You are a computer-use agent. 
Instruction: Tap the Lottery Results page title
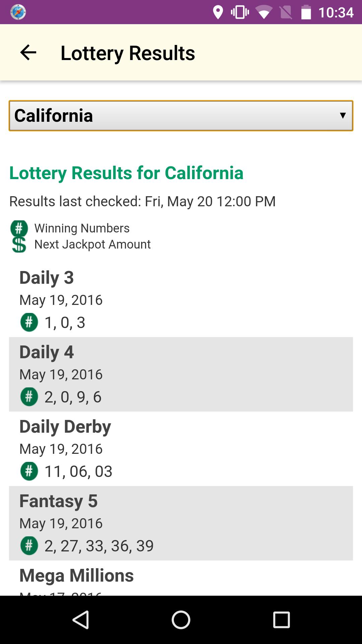coord(127,53)
